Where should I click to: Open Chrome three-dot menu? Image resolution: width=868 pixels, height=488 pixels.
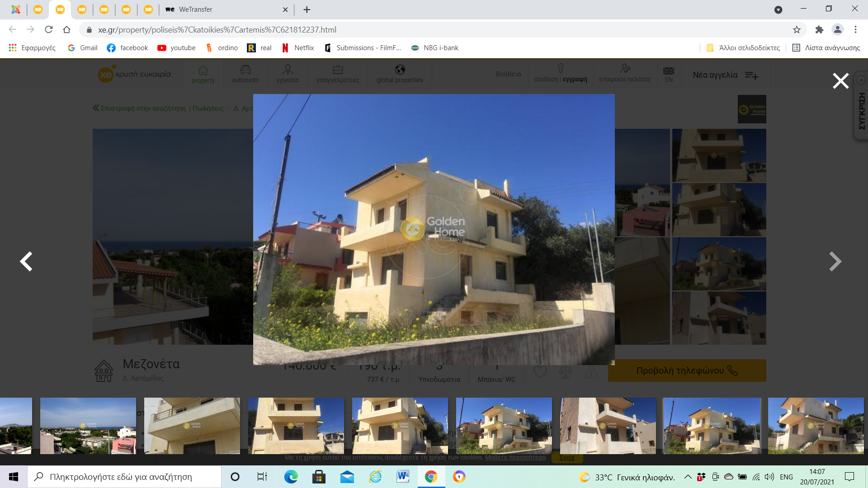(x=855, y=30)
